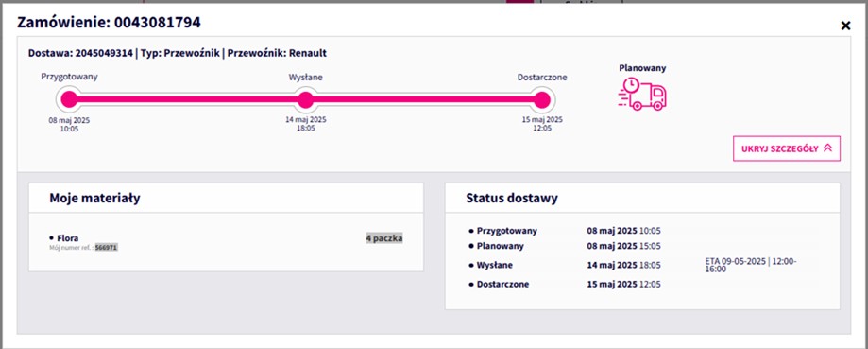Click the Flora material name
Viewport: 868px width, 349px height.
[68, 238]
